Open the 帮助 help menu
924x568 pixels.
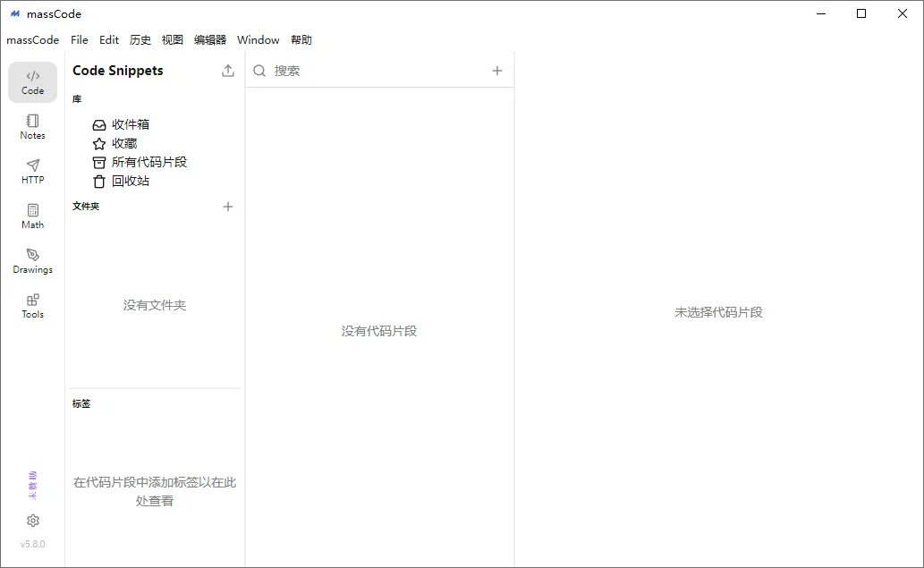pyautogui.click(x=301, y=40)
